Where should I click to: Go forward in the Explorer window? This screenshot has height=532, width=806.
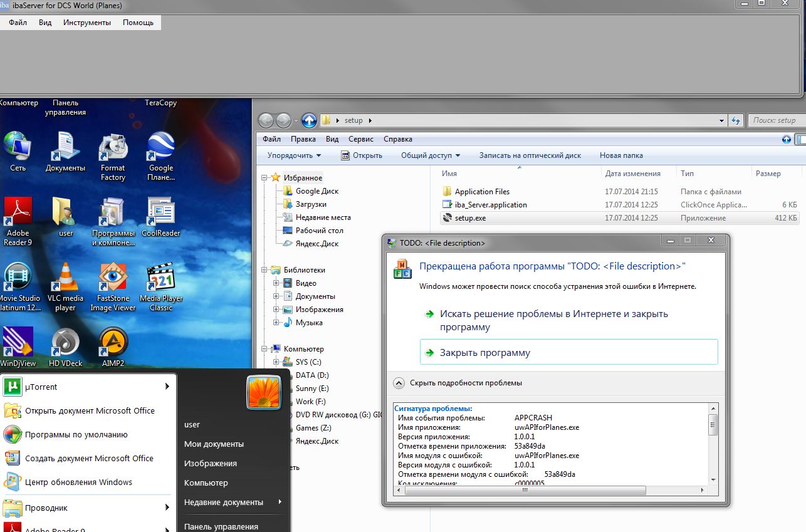[283, 120]
